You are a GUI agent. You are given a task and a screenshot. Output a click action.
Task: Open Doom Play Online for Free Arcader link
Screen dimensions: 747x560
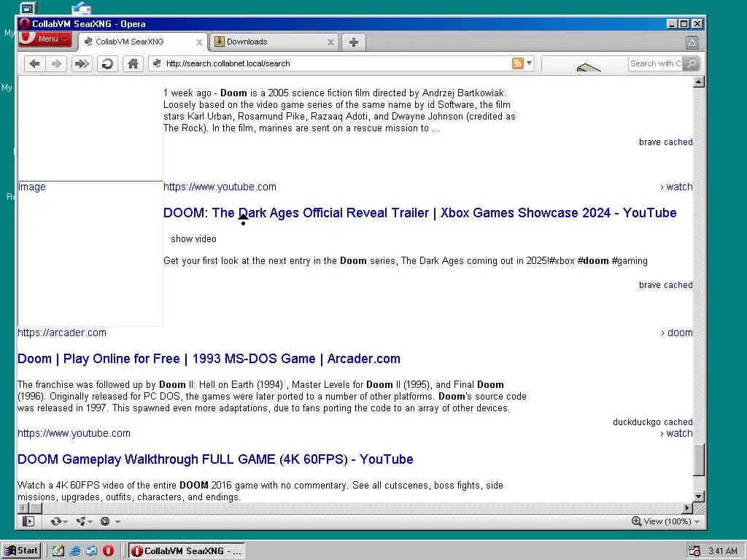pos(209,359)
